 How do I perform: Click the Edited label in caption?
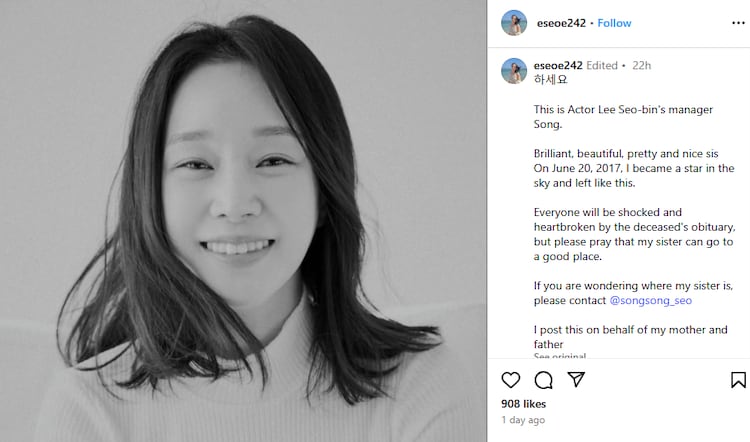(x=602, y=66)
